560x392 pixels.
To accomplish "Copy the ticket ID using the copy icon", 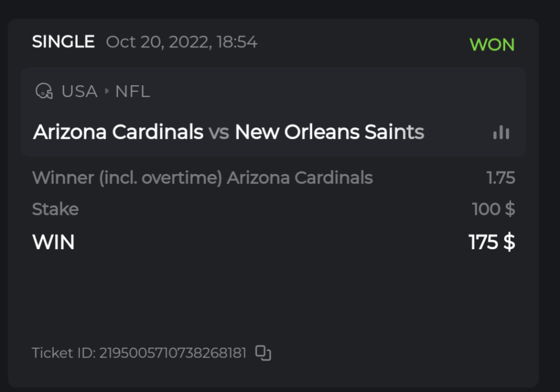I will pos(263,353).
